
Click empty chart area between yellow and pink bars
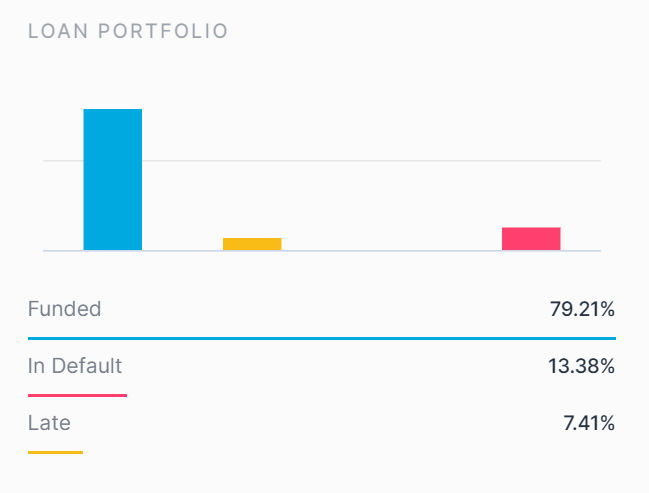(x=392, y=207)
